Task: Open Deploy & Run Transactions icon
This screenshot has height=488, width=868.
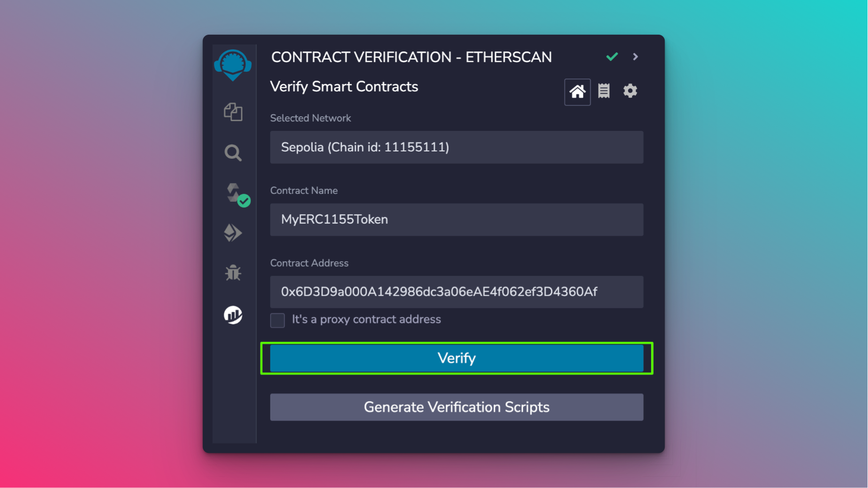Action: (233, 233)
